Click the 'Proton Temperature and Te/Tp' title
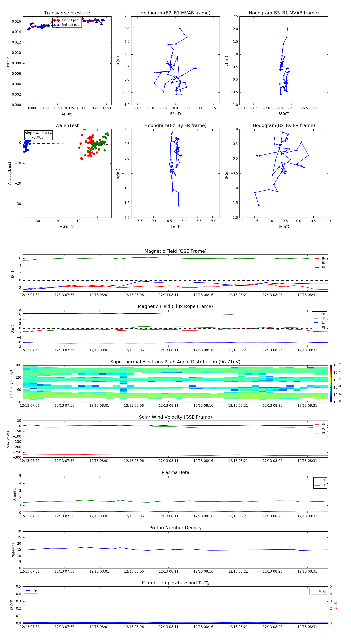Viewport: 351px width, 644px height. 175,583
